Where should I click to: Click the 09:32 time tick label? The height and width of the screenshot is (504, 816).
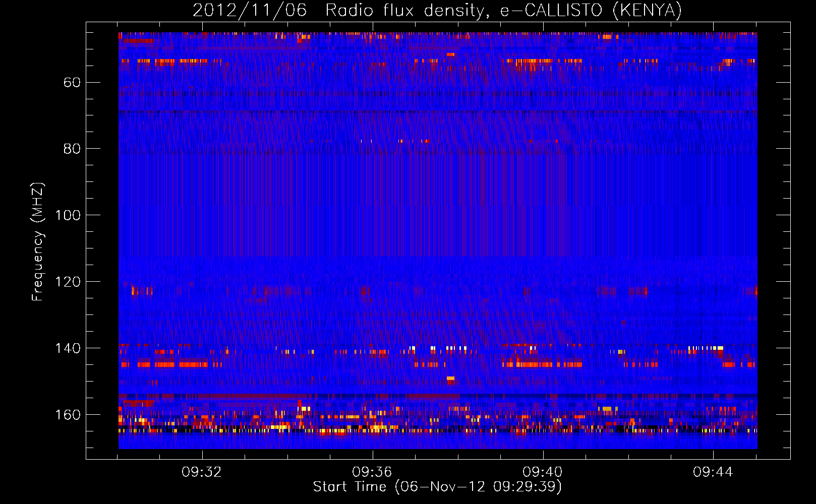tap(202, 472)
